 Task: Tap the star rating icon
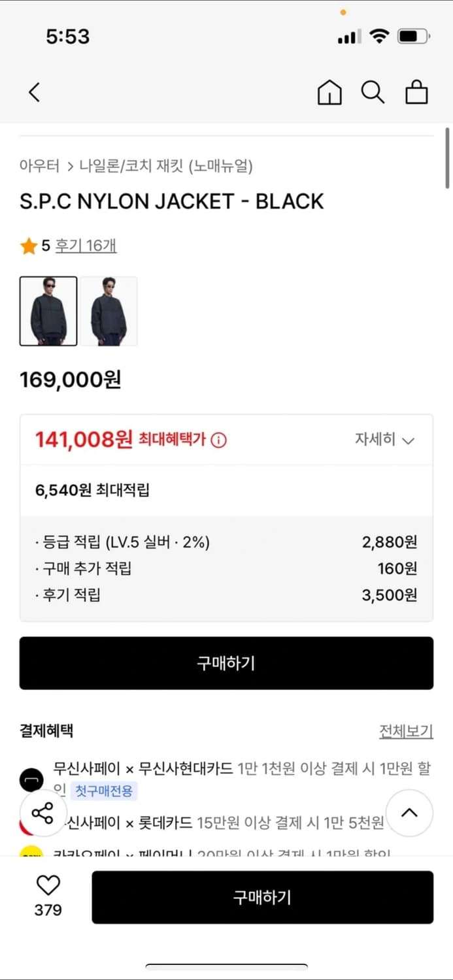[29, 245]
